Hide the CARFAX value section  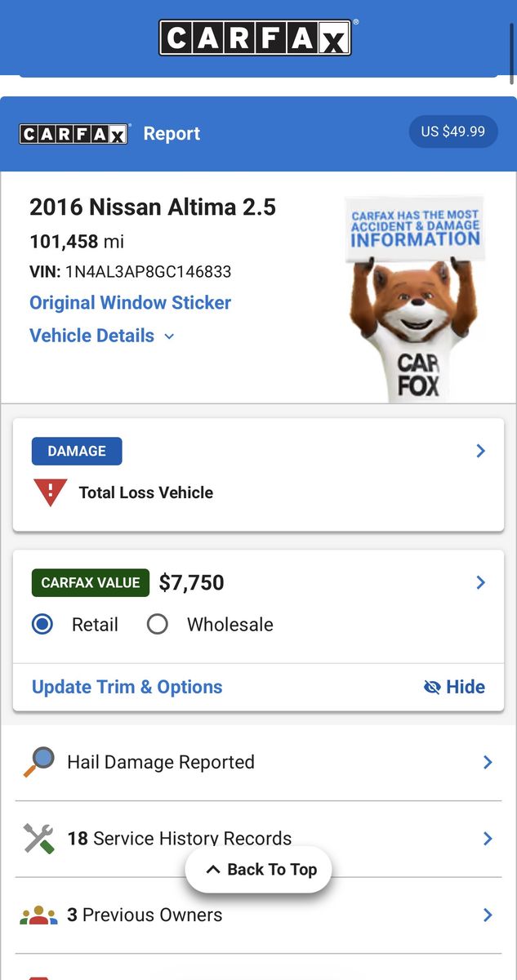(x=455, y=687)
